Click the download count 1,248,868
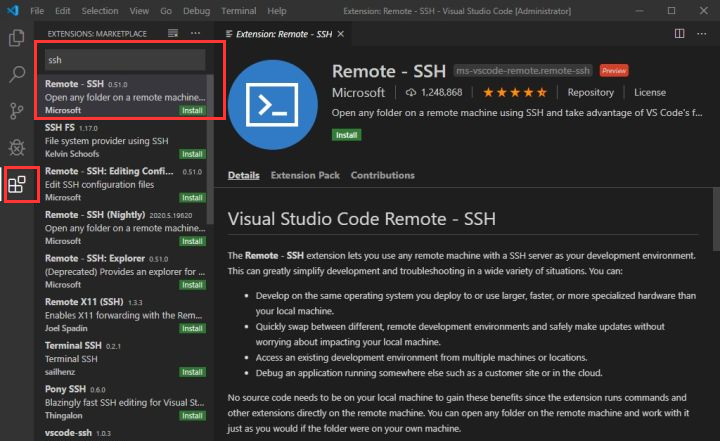This screenshot has width=720, height=441. [x=434, y=92]
